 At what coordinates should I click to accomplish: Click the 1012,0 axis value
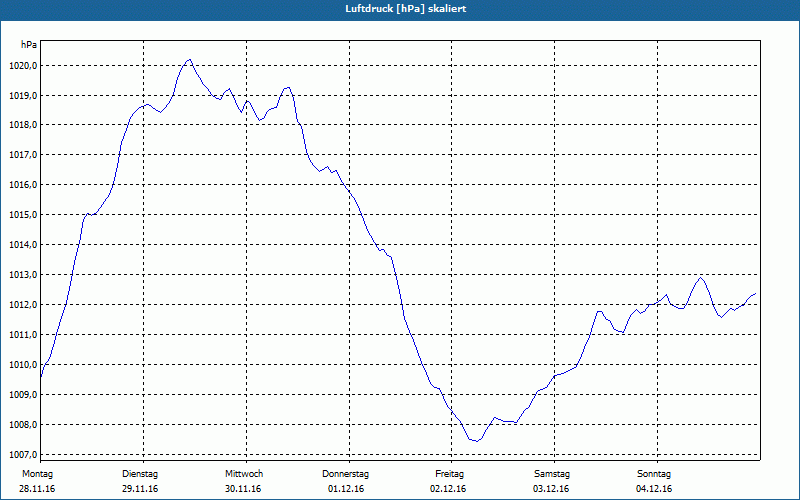click(x=23, y=305)
